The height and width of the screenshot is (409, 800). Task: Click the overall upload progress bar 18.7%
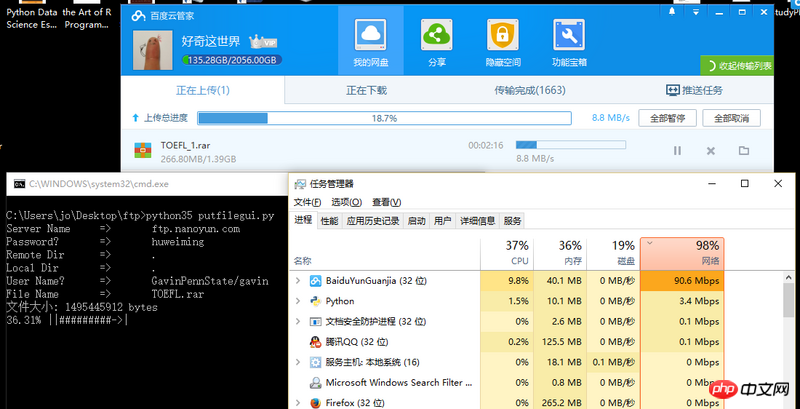coord(384,118)
